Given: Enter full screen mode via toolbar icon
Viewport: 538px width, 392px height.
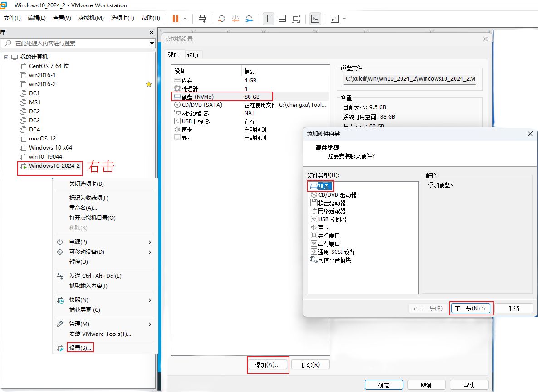Looking at the screenshot, I should 296,19.
